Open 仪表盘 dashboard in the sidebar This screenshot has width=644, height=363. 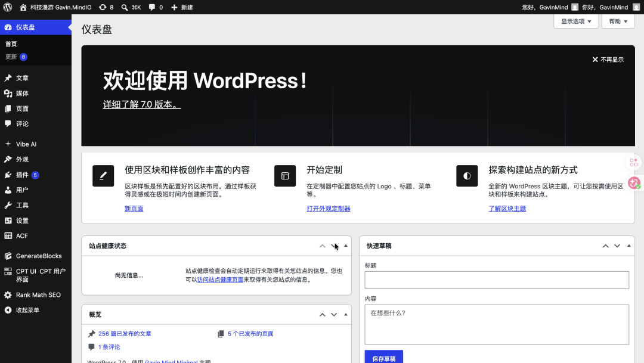click(36, 27)
